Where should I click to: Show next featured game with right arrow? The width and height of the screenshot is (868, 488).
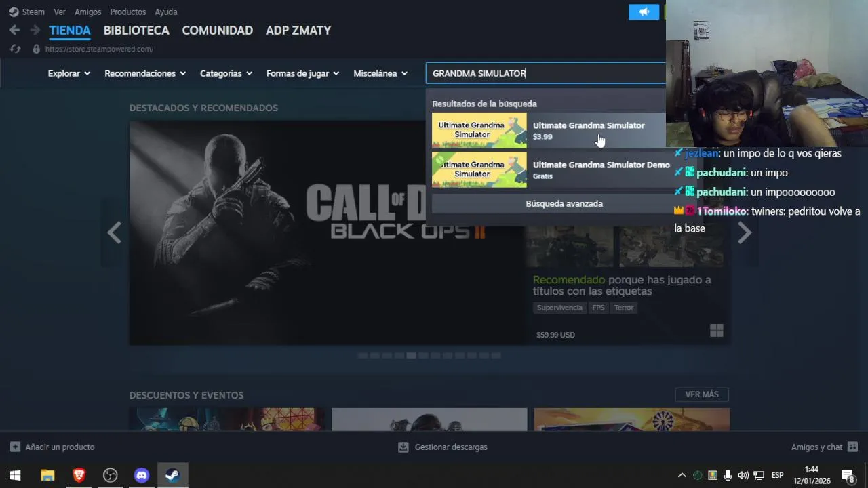click(x=744, y=232)
